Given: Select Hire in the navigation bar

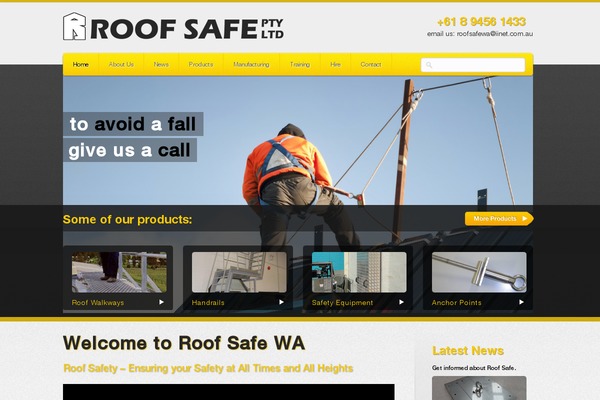Looking at the screenshot, I should pyautogui.click(x=336, y=64).
